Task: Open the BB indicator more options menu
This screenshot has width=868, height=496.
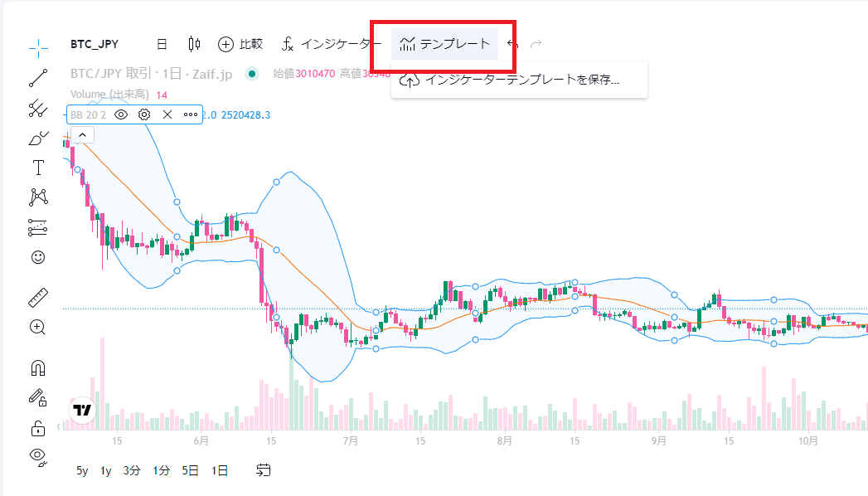Action: point(190,114)
